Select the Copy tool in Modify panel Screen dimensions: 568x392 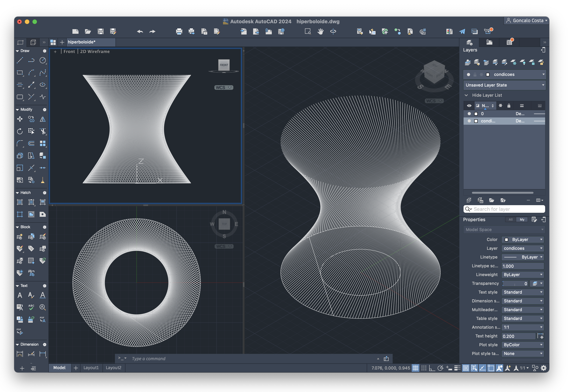coord(31,119)
